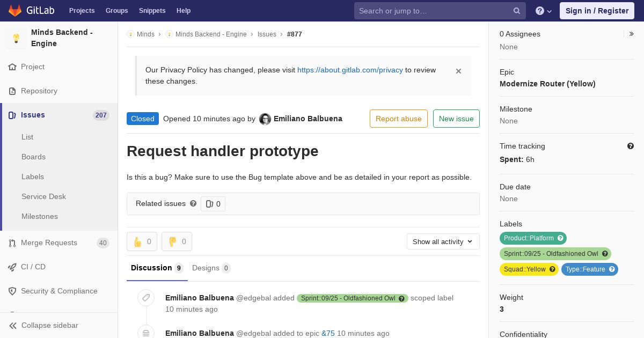644x338 pixels.
Task: Click the related issues count badge
Action: 213,204
